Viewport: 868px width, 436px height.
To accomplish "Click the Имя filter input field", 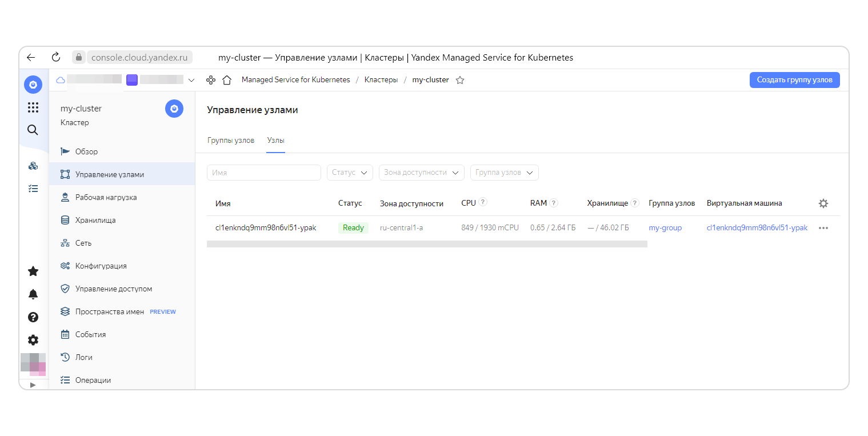I will click(x=264, y=173).
